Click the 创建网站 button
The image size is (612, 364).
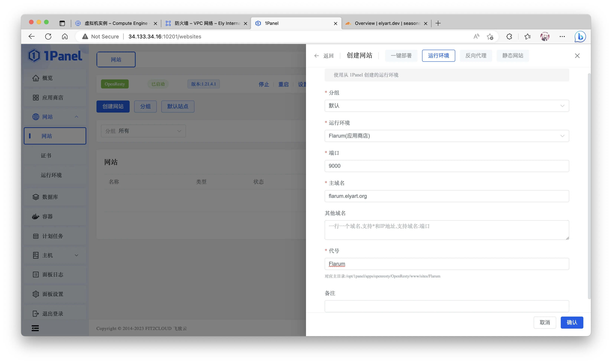click(x=113, y=107)
